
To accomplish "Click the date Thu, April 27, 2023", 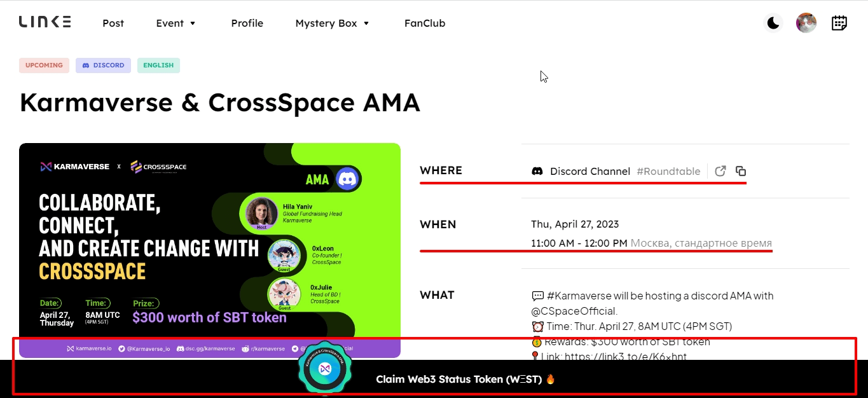I will coord(575,224).
